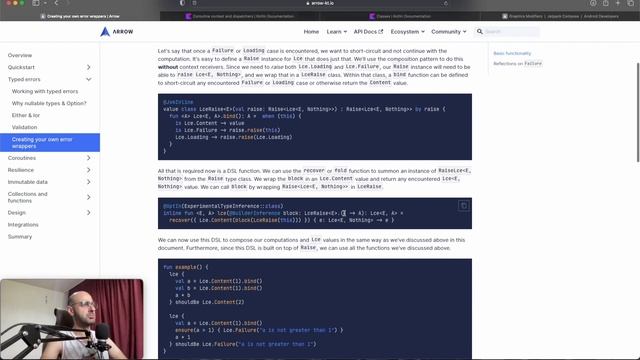
Task: Toggle Safari's sidebar icon
Action: pos(36,3)
